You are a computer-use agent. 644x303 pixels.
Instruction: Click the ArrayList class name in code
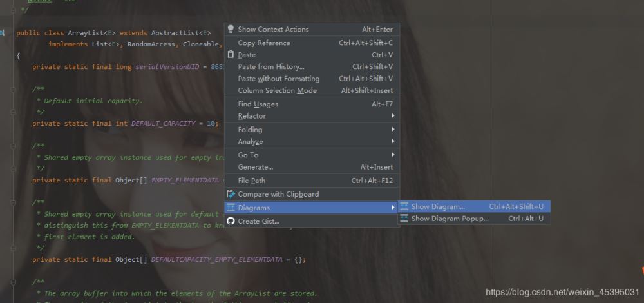point(86,33)
